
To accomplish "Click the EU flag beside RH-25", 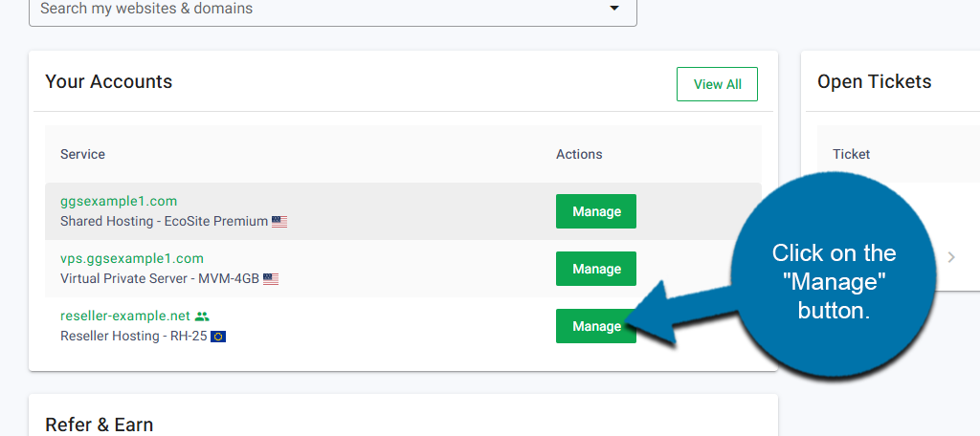I will click(x=218, y=337).
